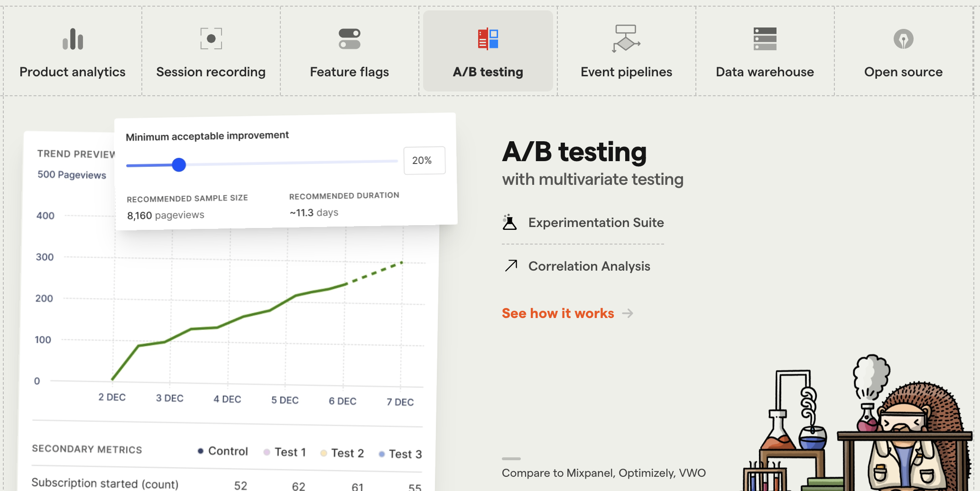Select the Feature flags tab
The width and height of the screenshot is (980, 491).
click(x=350, y=51)
